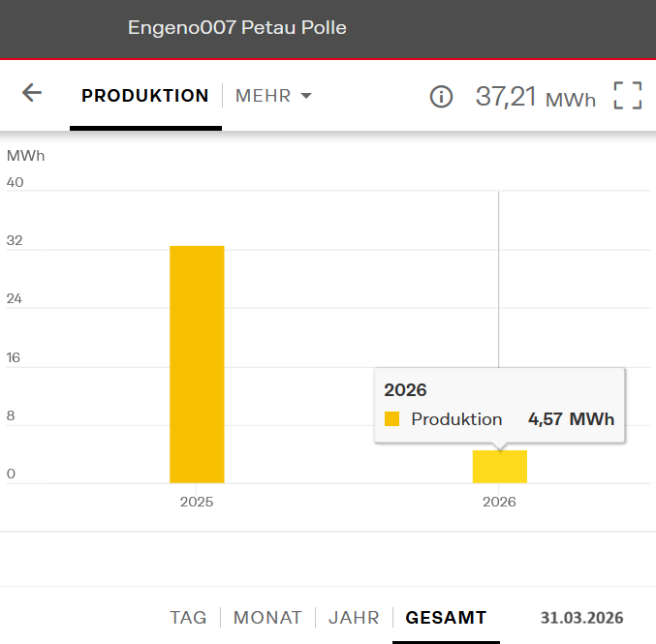Click the back arrow icon

pos(32,93)
